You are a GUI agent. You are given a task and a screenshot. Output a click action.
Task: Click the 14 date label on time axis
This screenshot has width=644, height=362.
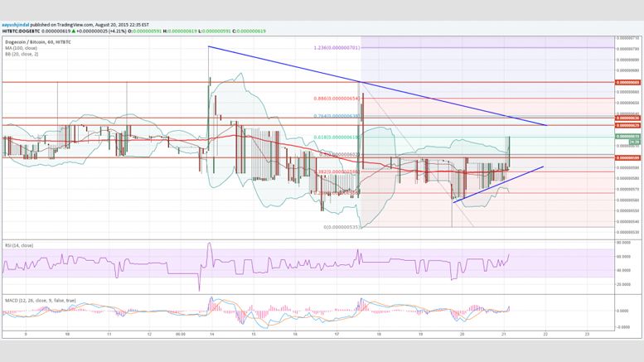(x=212, y=335)
